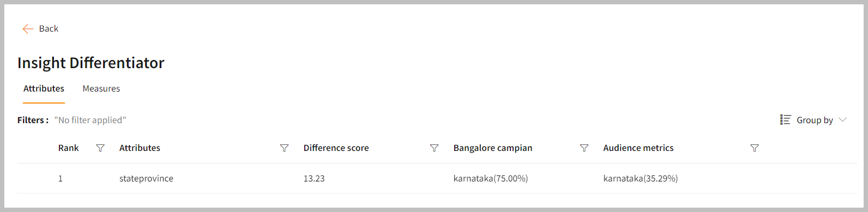Click the 13.23 difference score cell
The width and height of the screenshot is (868, 212).
(x=314, y=179)
